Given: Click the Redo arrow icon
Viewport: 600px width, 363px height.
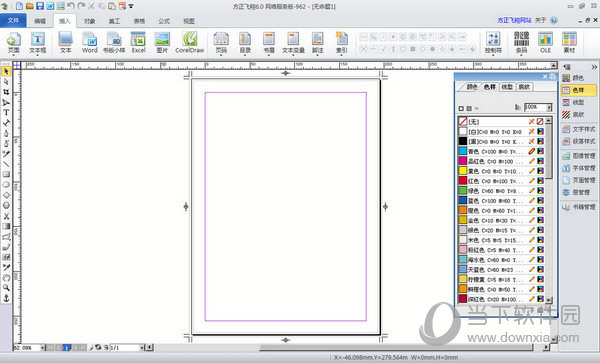Looking at the screenshot, I should click(81, 6).
